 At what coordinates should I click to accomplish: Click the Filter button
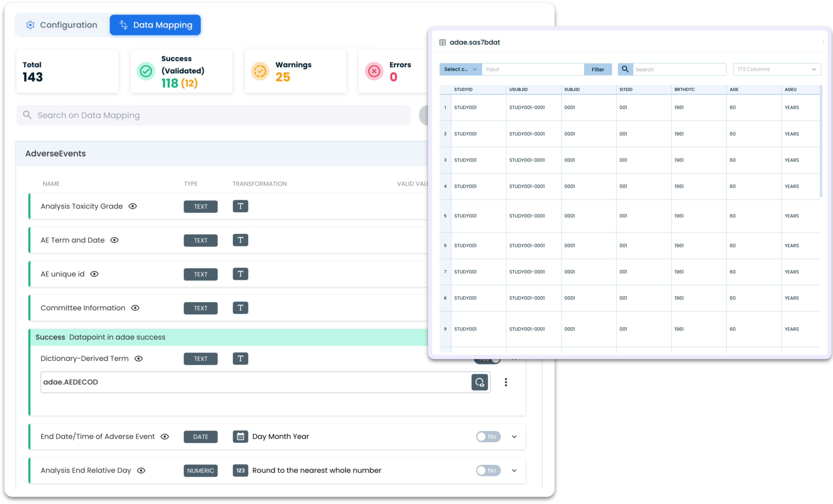pos(598,69)
